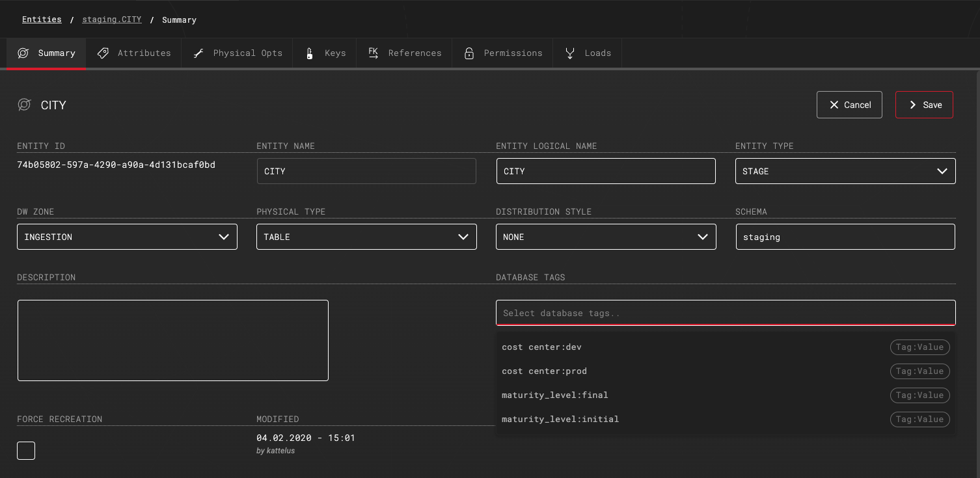Click the FK References icon
Viewport: 980px width, 478px height.
coord(374,53)
